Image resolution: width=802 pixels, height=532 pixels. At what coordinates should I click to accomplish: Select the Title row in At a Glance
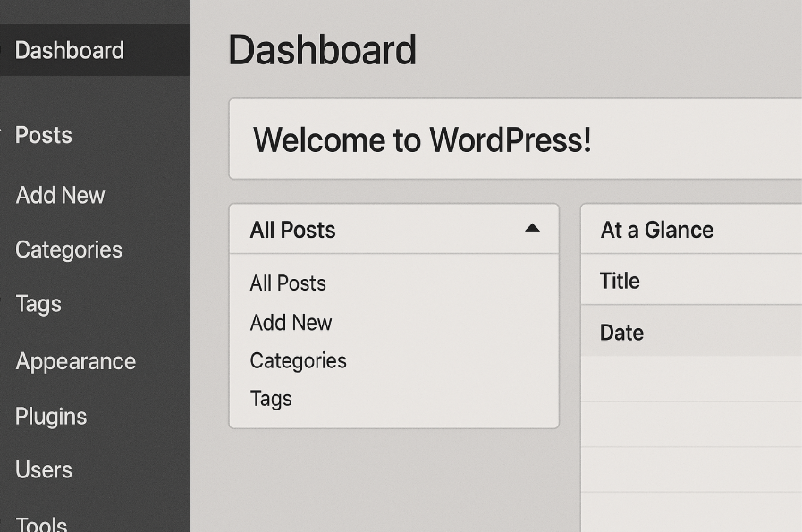tap(620, 281)
